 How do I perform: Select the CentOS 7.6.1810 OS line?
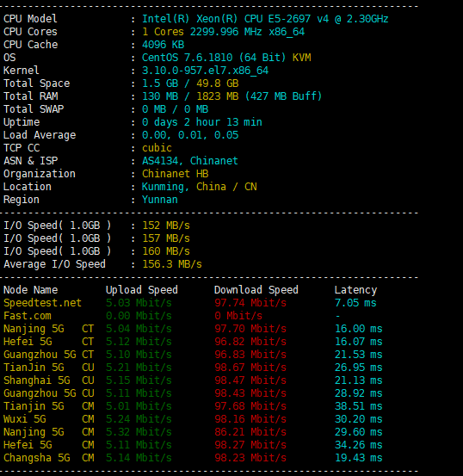coord(226,58)
